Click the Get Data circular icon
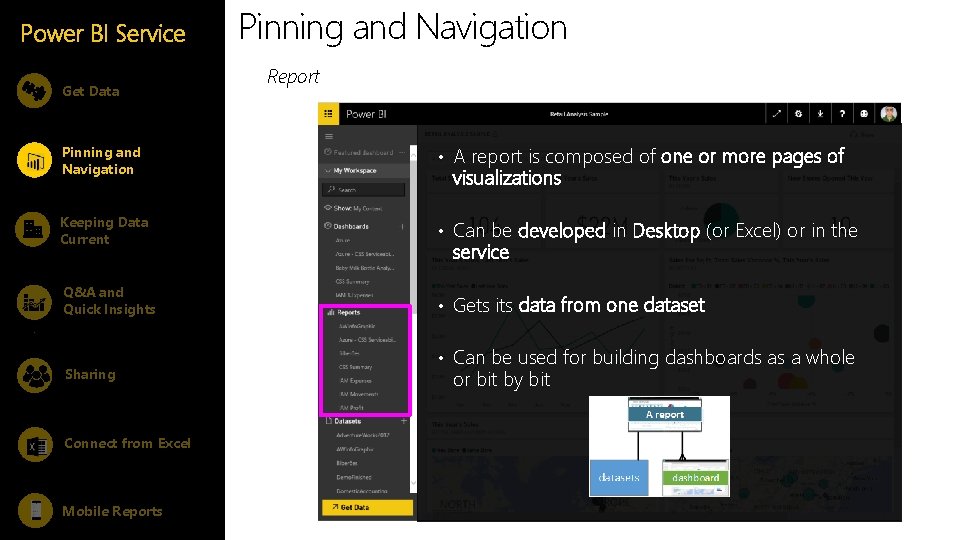Image resolution: width=960 pixels, height=540 pixels. pos(34,91)
